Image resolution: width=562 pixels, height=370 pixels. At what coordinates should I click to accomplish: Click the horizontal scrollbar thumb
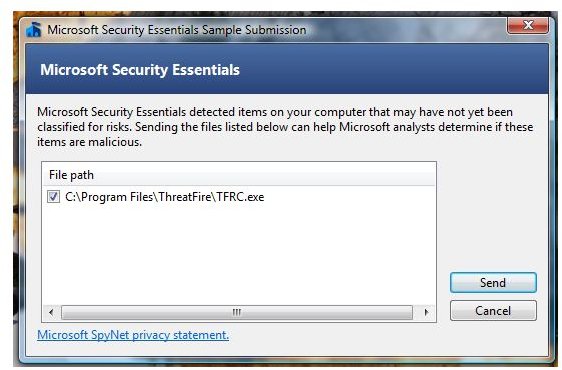pyautogui.click(x=237, y=312)
